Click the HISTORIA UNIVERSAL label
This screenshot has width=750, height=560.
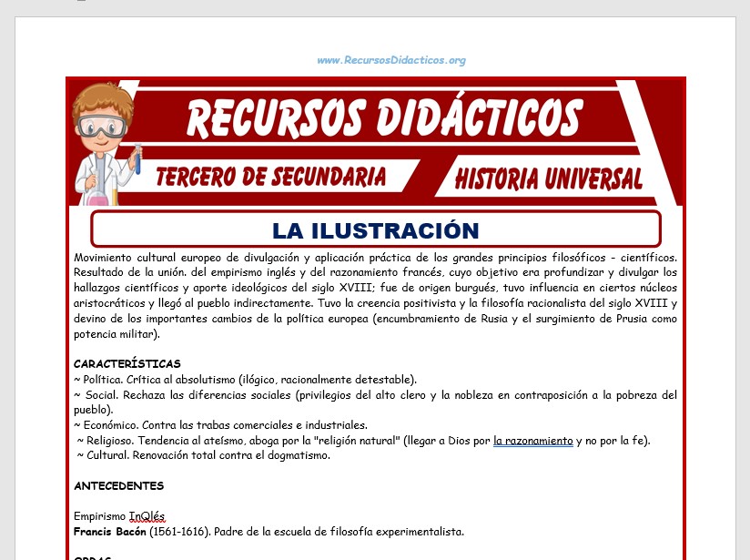[548, 179]
